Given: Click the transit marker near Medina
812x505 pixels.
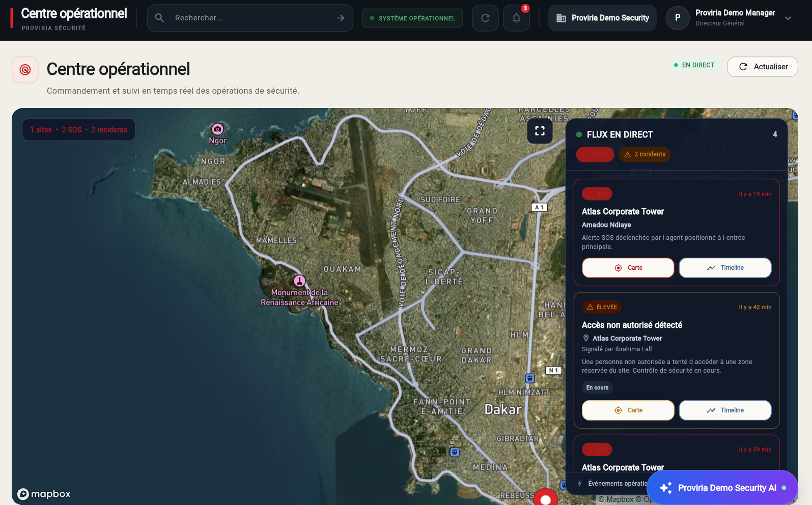Looking at the screenshot, I should 455,452.
